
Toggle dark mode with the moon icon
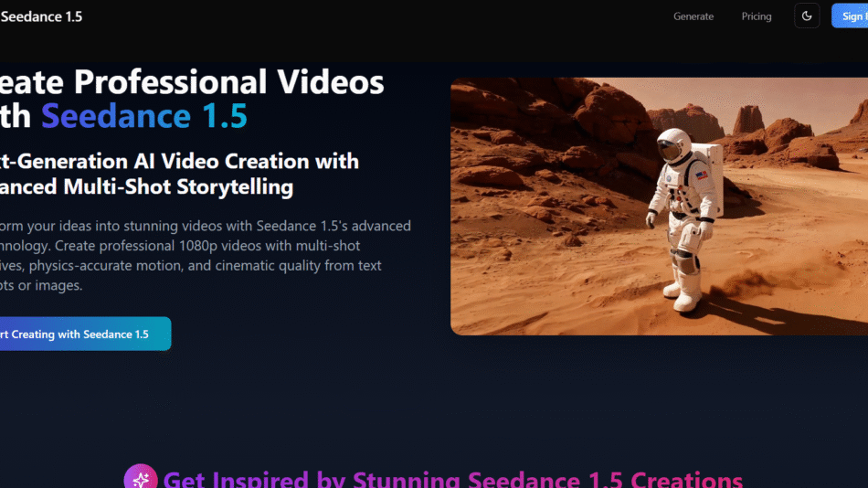point(807,16)
